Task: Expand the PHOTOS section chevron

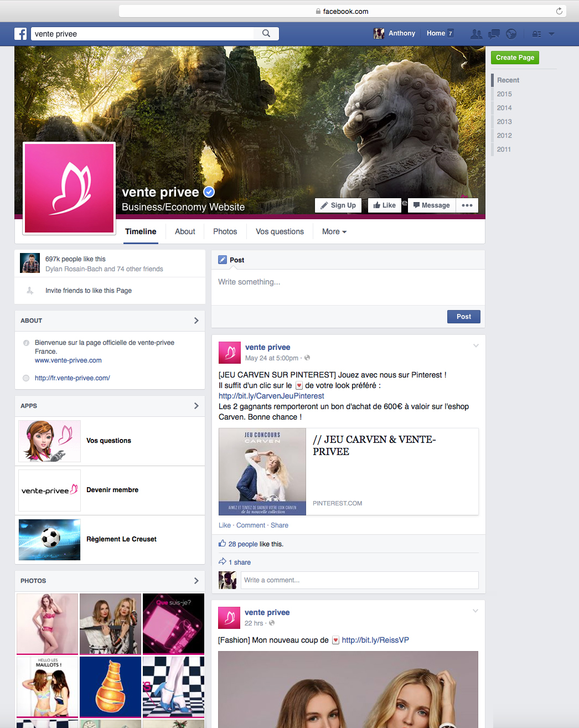Action: click(x=196, y=581)
